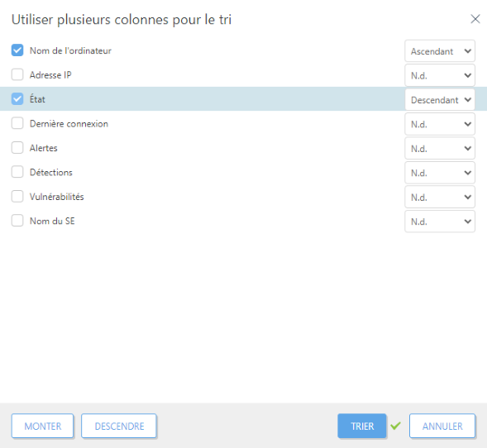This screenshot has height=448, width=487.
Task: Check the Adresse IP checkbox
Action: click(17, 74)
